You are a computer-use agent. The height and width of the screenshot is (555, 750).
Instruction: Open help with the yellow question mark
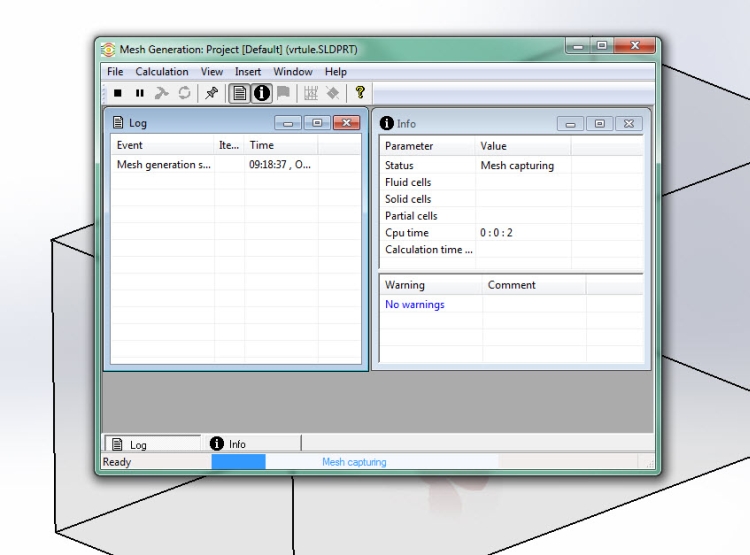360,92
